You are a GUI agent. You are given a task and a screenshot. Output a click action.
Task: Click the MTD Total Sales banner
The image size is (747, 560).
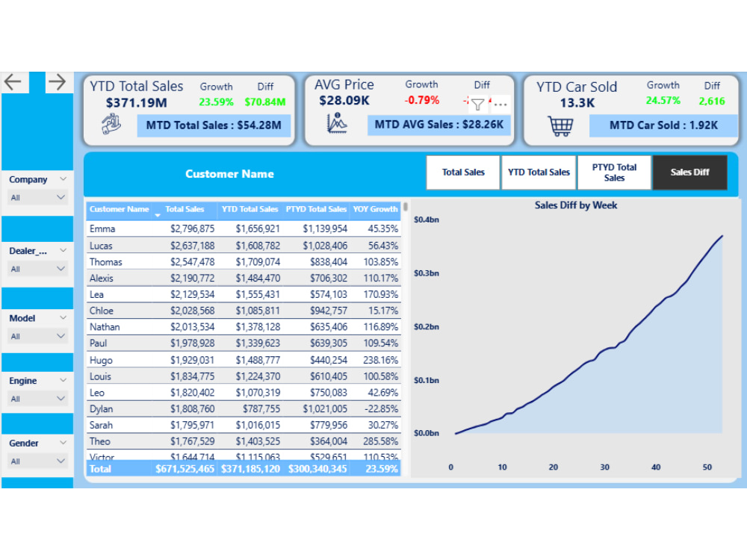coord(214,125)
